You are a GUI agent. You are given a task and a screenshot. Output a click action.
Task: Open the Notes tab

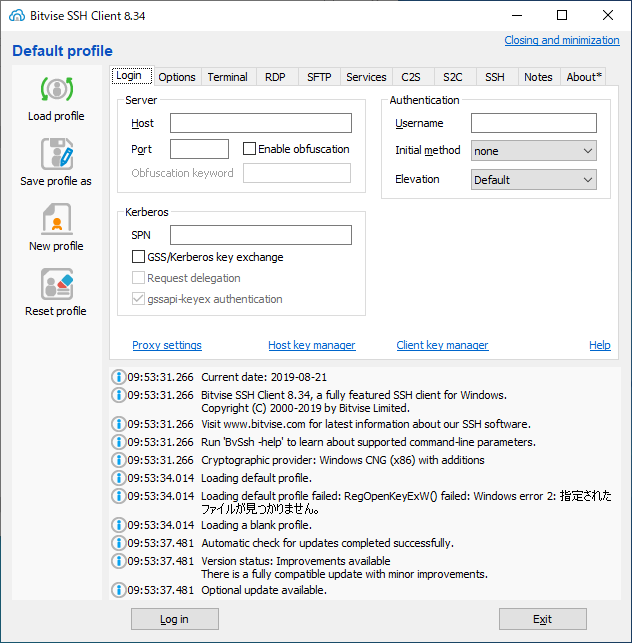click(538, 77)
